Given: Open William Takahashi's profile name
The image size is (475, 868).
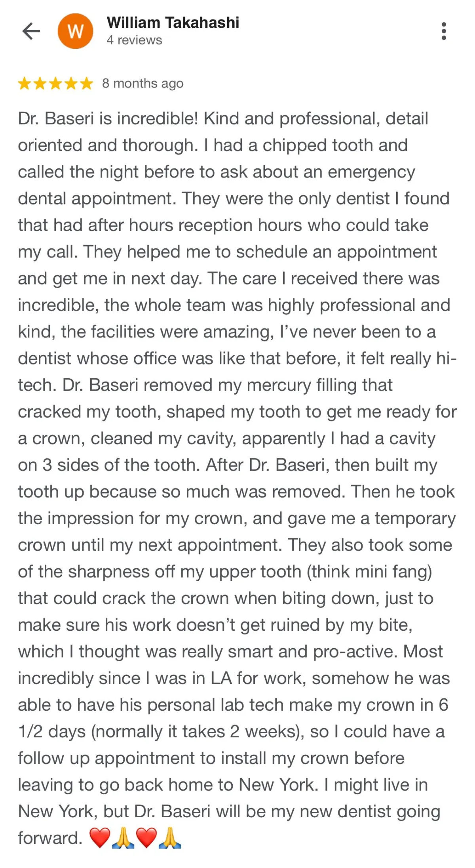Looking at the screenshot, I should point(173,23).
